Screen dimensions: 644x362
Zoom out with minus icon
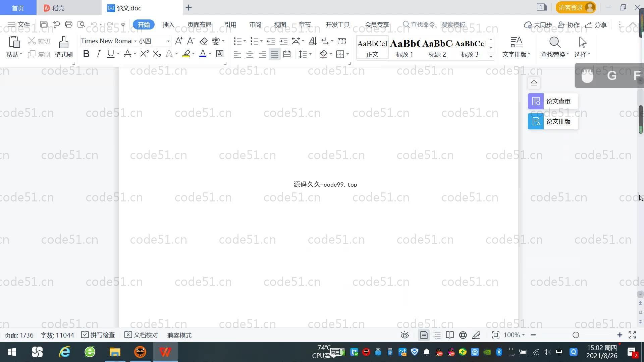533,335
